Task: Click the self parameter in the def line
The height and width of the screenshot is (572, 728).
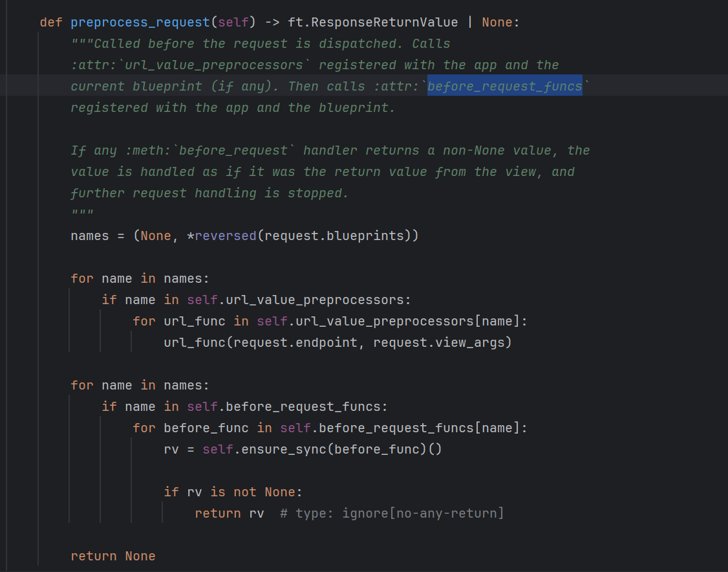Action: [x=233, y=23]
